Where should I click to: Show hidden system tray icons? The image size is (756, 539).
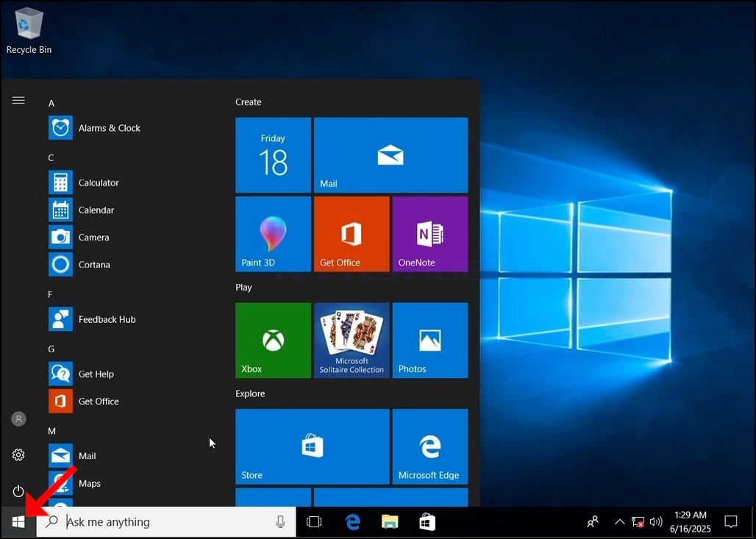(619, 521)
